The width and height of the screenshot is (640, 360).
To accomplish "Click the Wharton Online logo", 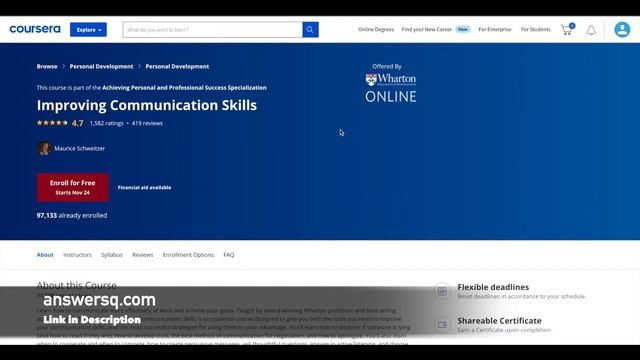I will [391, 88].
